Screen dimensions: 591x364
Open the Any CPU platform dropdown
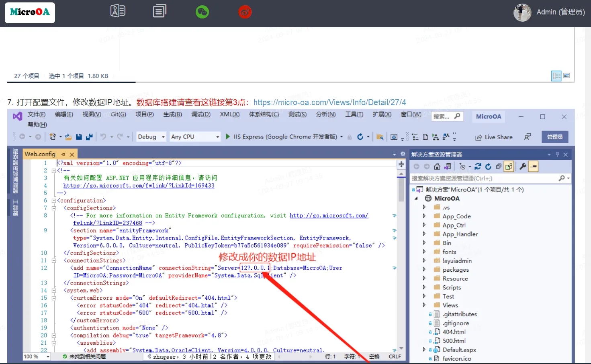tap(195, 137)
